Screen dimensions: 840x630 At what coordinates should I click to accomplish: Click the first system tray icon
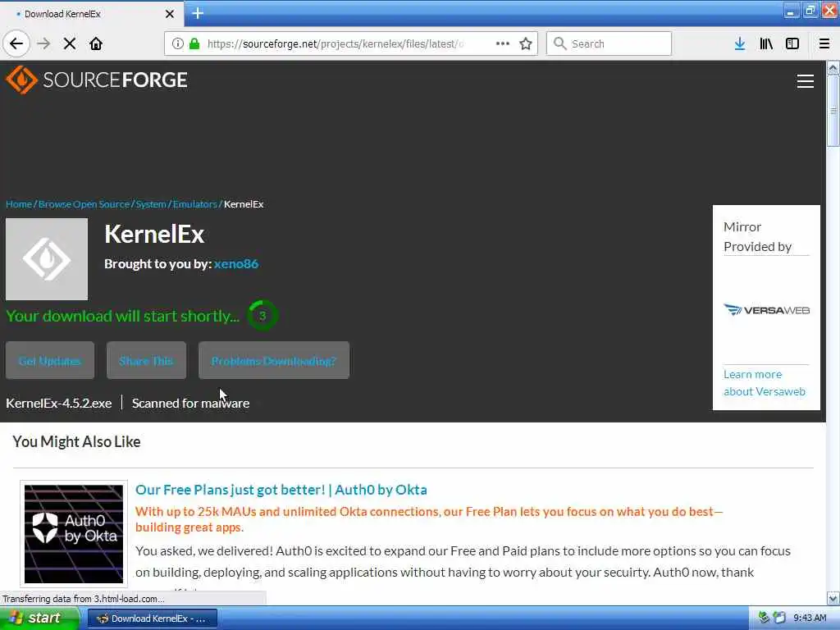(765, 618)
